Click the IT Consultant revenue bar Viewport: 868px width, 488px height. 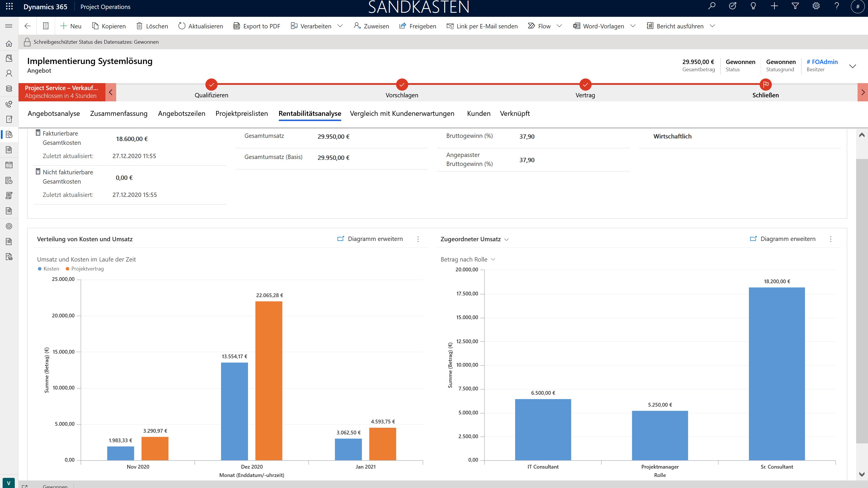tap(543, 430)
